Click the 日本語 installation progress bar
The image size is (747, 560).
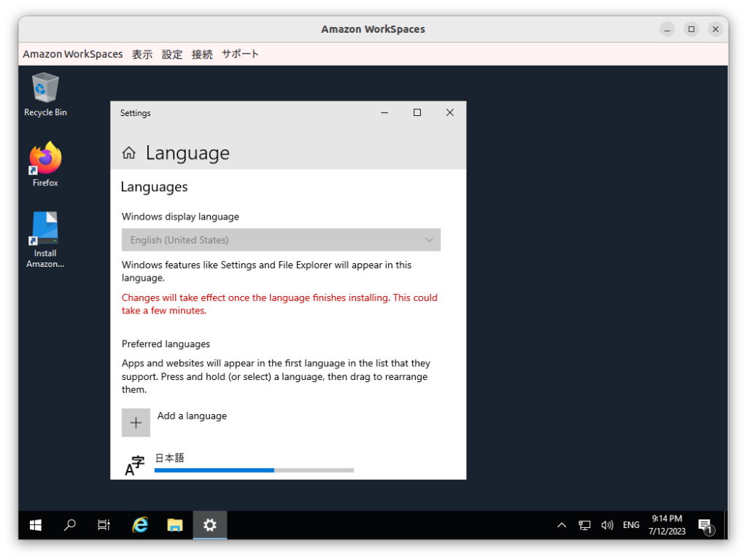point(253,470)
